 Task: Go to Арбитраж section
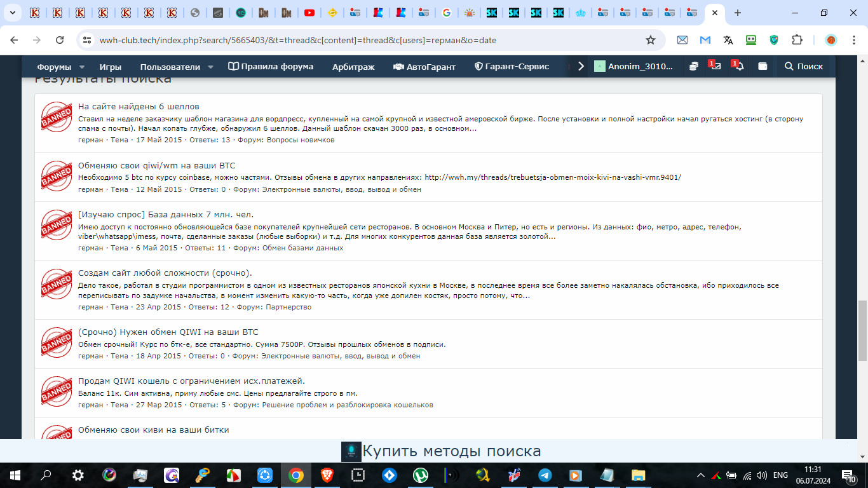tap(353, 67)
